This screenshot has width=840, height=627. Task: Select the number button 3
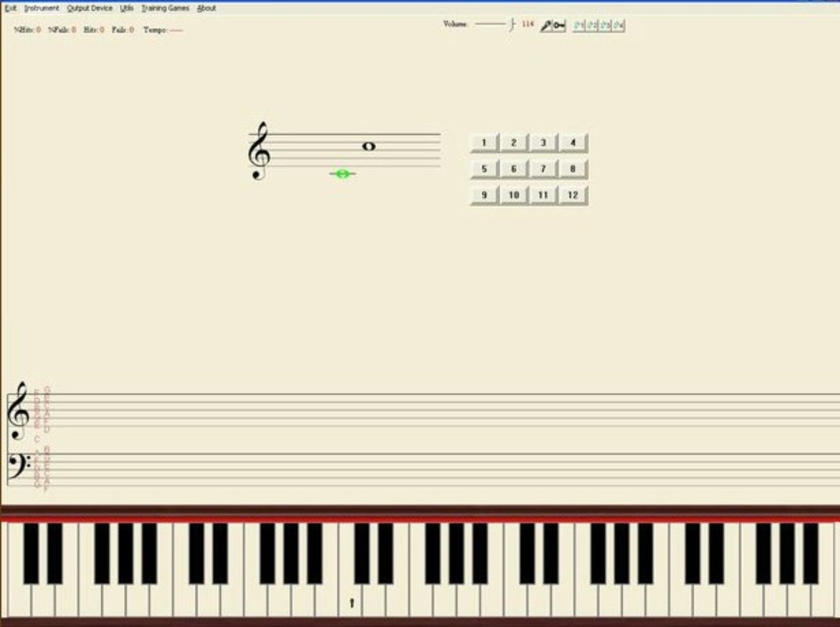(543, 143)
